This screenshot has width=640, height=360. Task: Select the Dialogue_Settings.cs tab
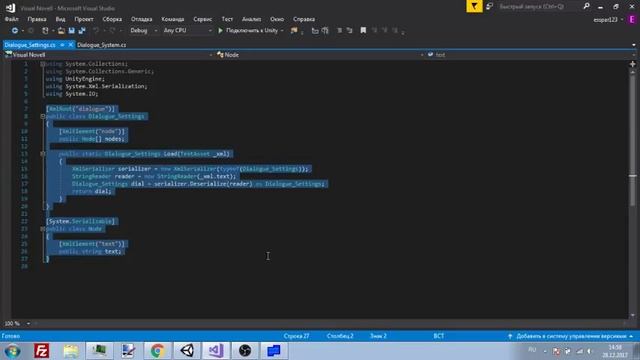coord(30,45)
